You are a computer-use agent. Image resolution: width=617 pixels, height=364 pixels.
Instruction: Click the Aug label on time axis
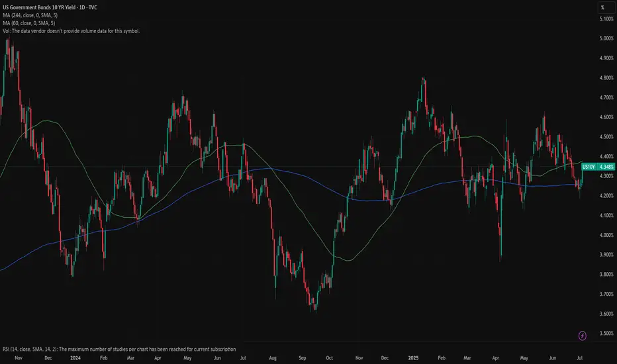[273, 358]
